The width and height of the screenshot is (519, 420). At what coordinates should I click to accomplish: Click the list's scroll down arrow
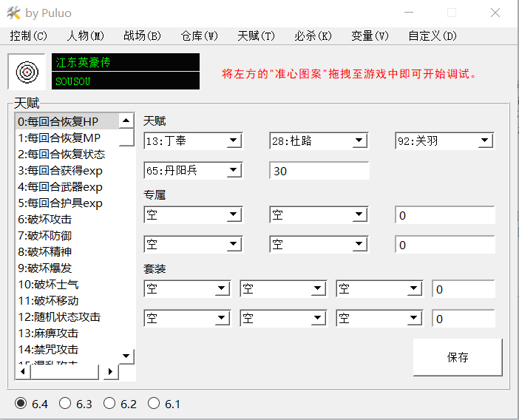(x=126, y=356)
